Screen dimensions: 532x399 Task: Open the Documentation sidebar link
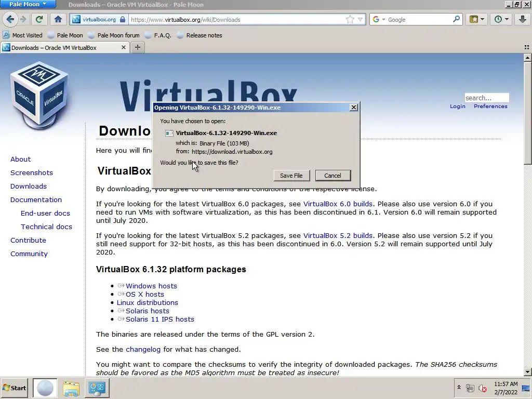[36, 199]
